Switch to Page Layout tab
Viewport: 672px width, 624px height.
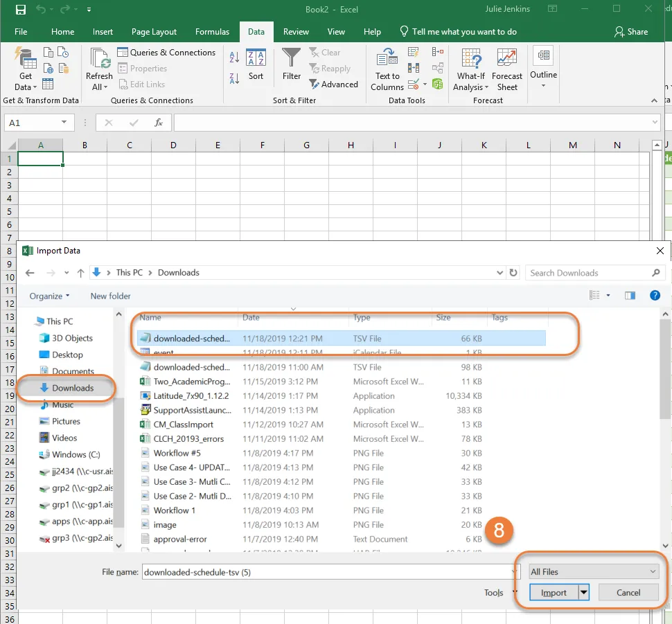(x=154, y=32)
